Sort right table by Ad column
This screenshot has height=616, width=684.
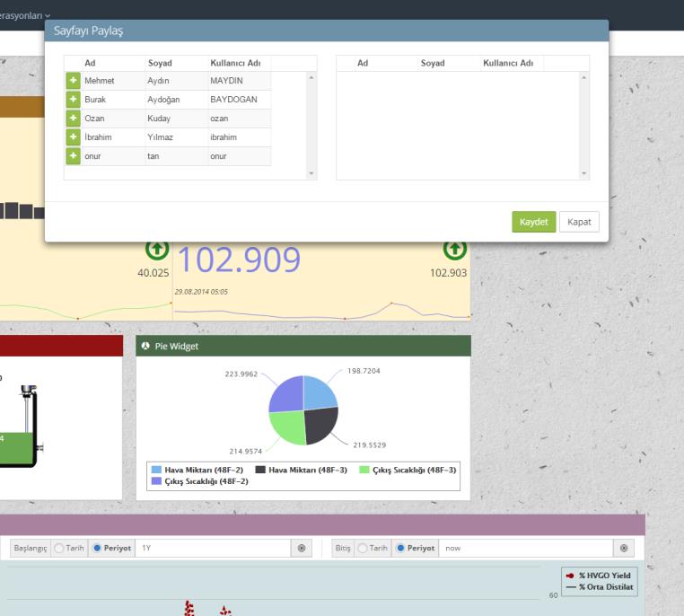[x=363, y=63]
